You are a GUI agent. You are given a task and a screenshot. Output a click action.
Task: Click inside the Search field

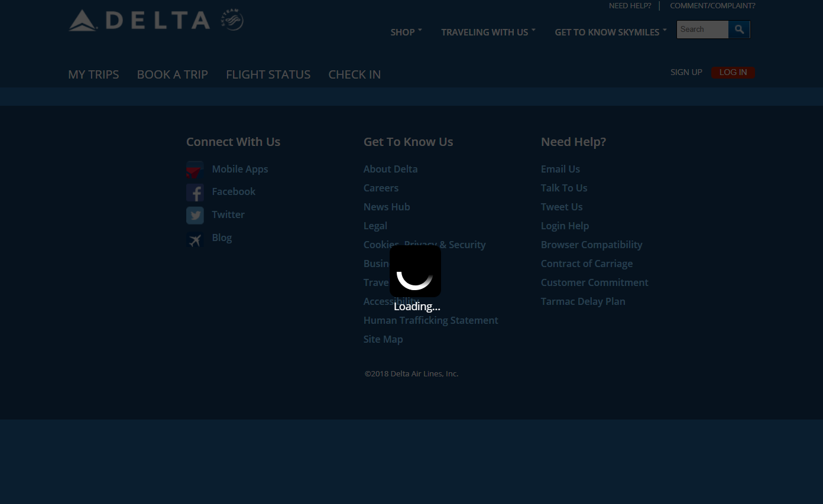tap(702, 29)
